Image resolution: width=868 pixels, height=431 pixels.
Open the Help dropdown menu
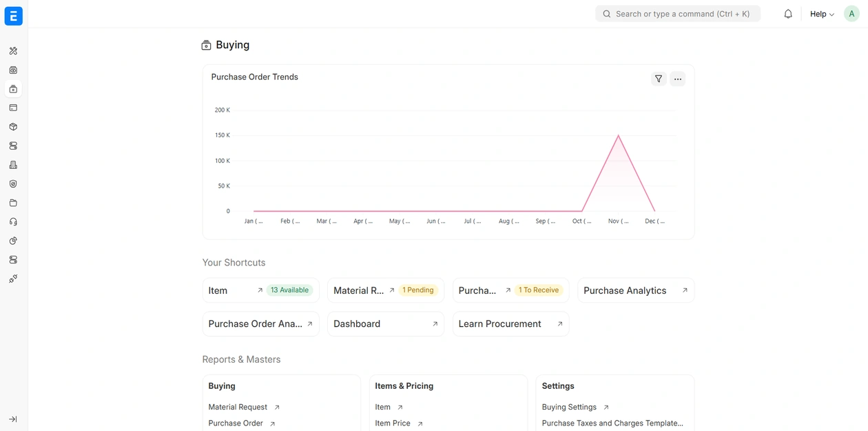(x=821, y=14)
